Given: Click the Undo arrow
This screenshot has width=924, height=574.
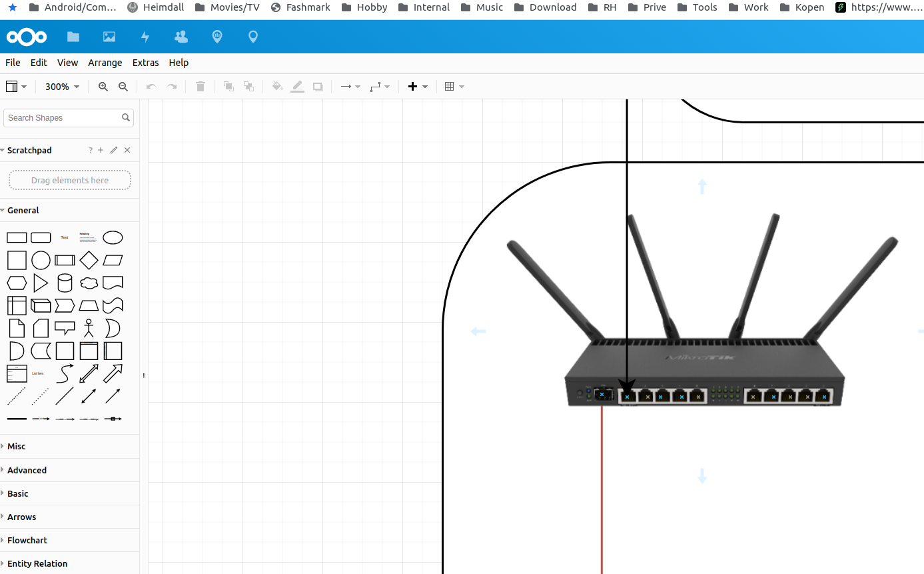Looking at the screenshot, I should [x=151, y=87].
